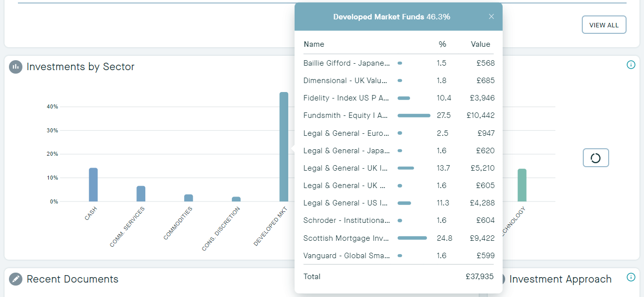Click the info icon for Investments by Sector

(631, 65)
